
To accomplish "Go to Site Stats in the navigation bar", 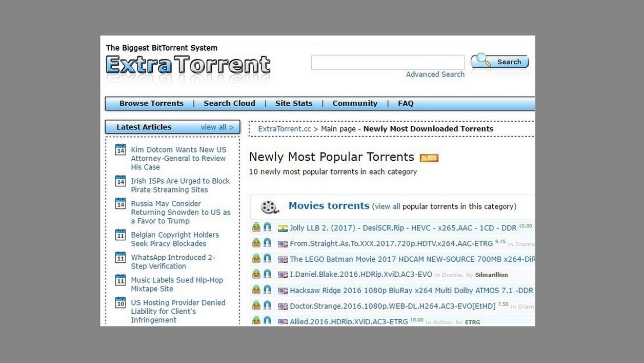I will [294, 103].
